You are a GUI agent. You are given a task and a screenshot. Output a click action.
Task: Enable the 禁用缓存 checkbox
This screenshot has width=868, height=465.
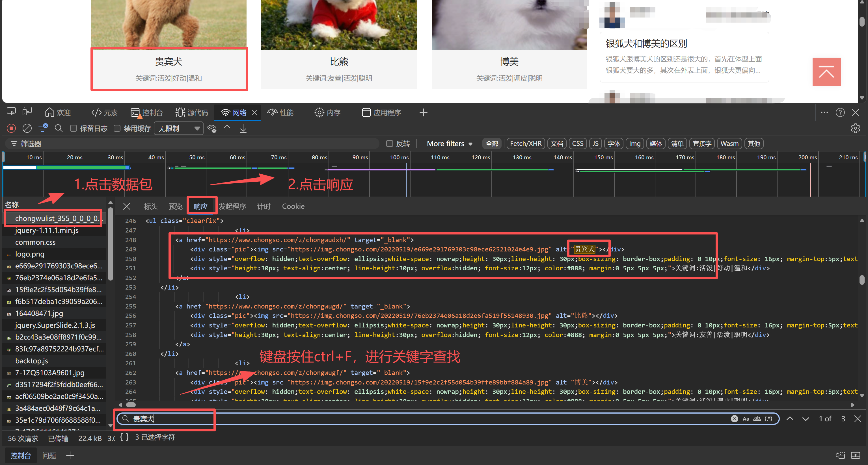point(117,128)
